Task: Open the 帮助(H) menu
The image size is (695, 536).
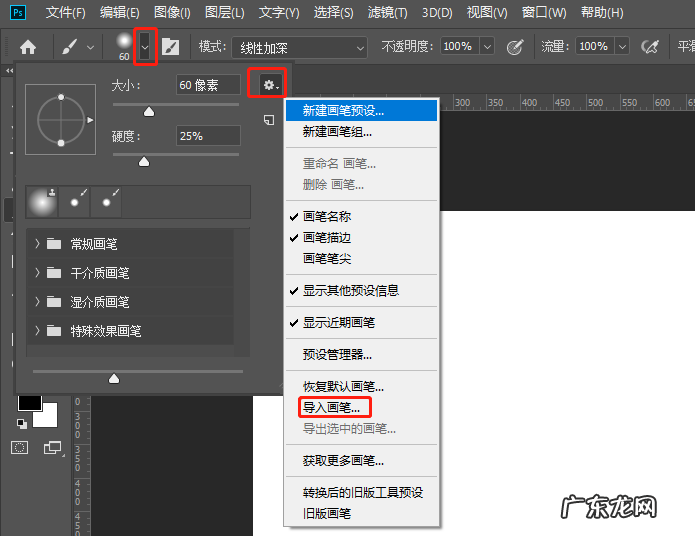Action: click(x=602, y=12)
